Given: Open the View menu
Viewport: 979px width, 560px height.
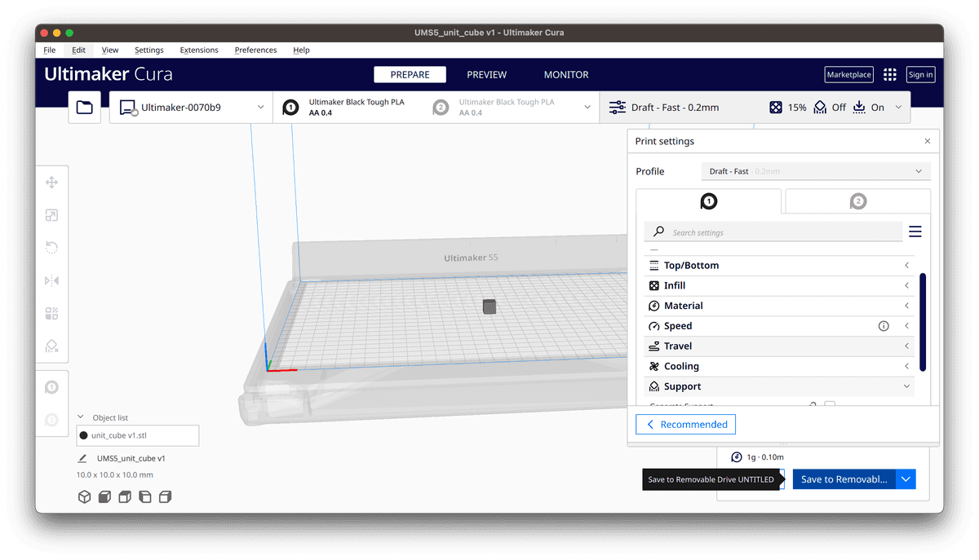Looking at the screenshot, I should (110, 50).
